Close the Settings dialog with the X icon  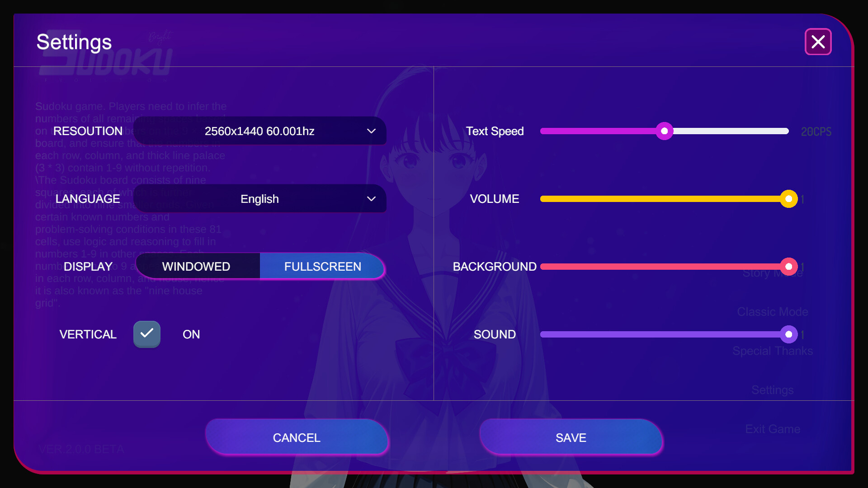818,42
